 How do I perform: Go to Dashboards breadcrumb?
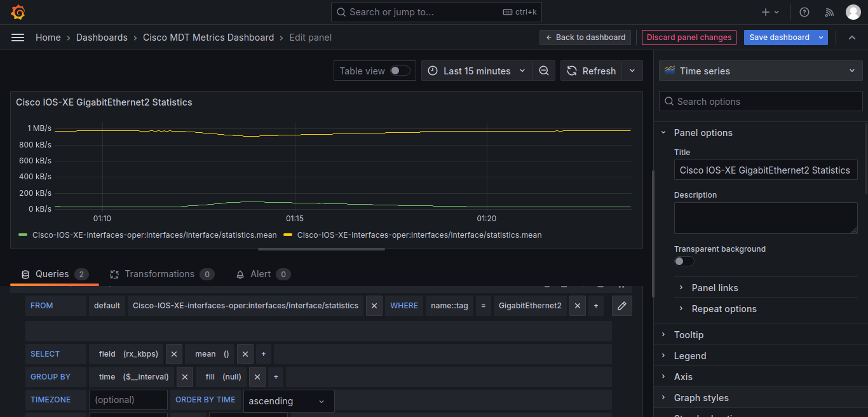coord(102,38)
